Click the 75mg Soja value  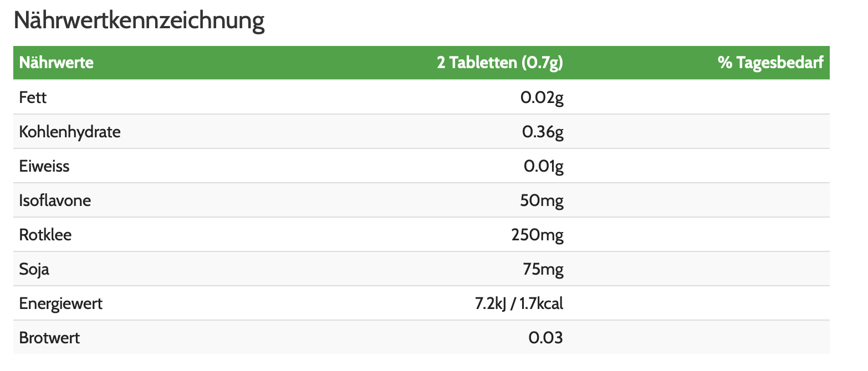543,270
